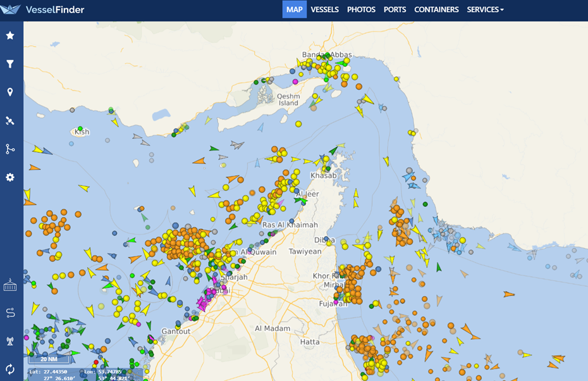The width and height of the screenshot is (588, 381).
Task: Open map settings gear icon
Action: (10, 177)
